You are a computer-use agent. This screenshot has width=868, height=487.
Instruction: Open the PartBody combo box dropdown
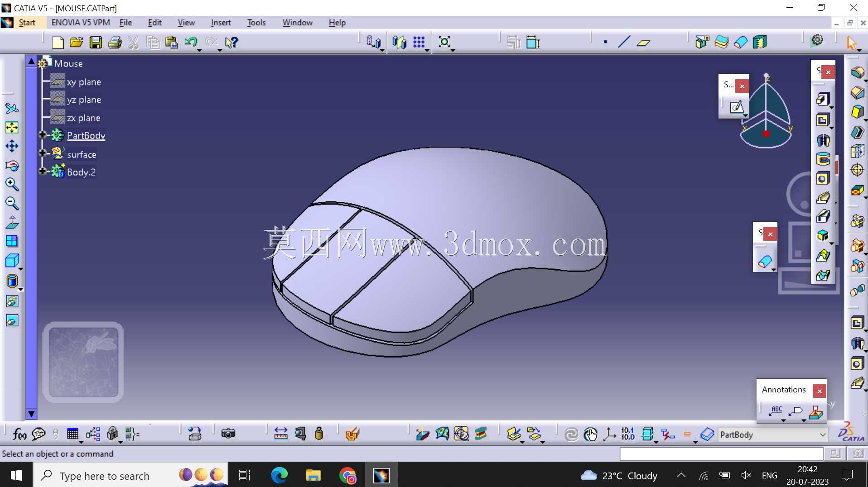(822, 435)
